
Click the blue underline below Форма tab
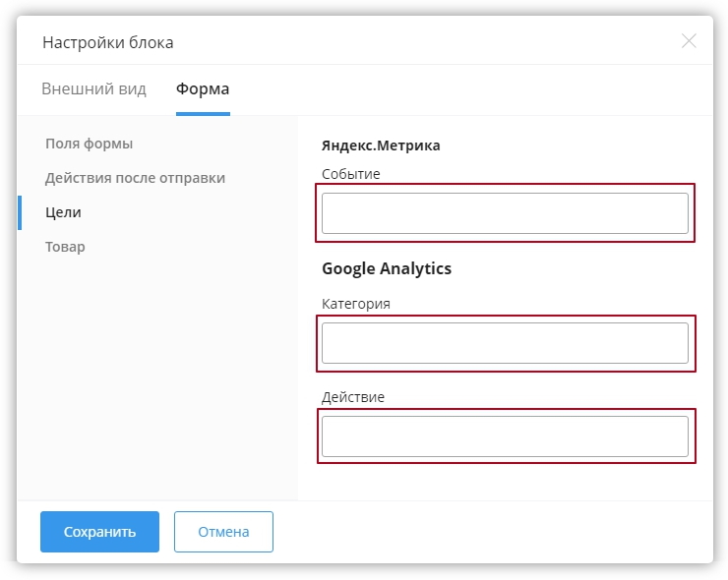coord(203,114)
